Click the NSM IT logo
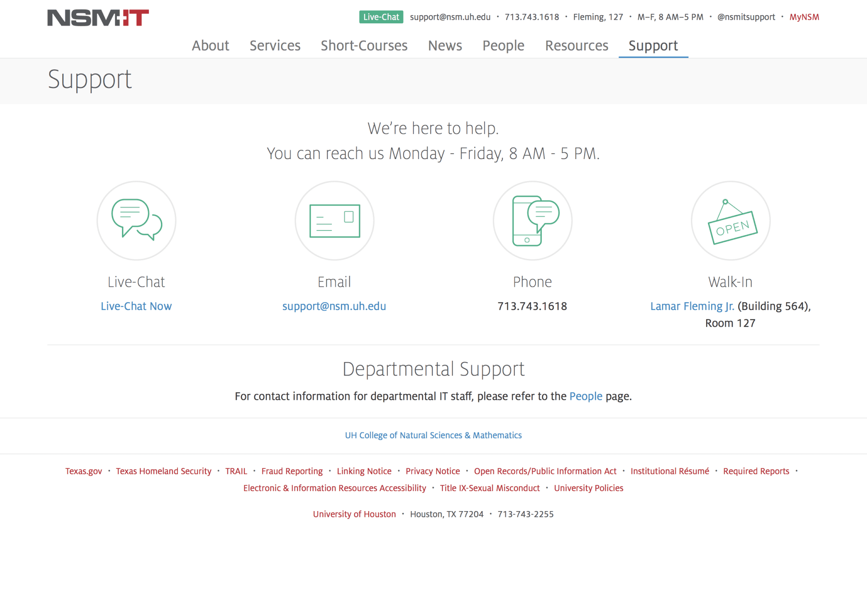The height and width of the screenshot is (616, 867). [x=98, y=18]
